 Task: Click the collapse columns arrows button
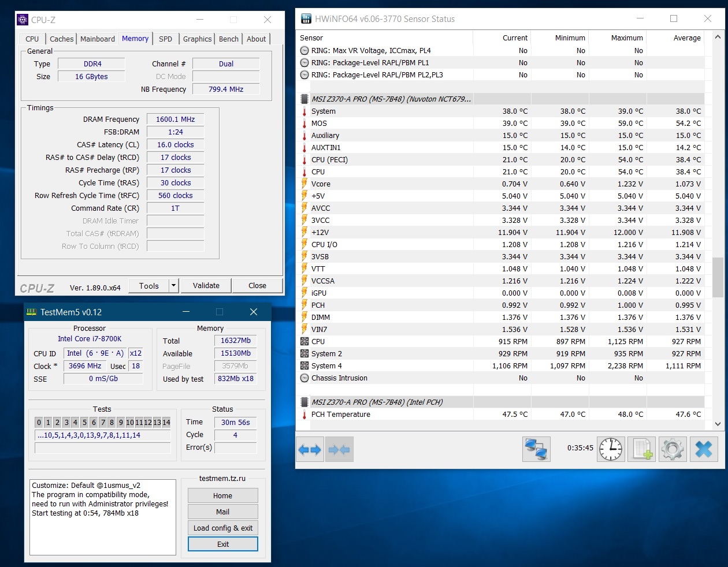click(339, 450)
